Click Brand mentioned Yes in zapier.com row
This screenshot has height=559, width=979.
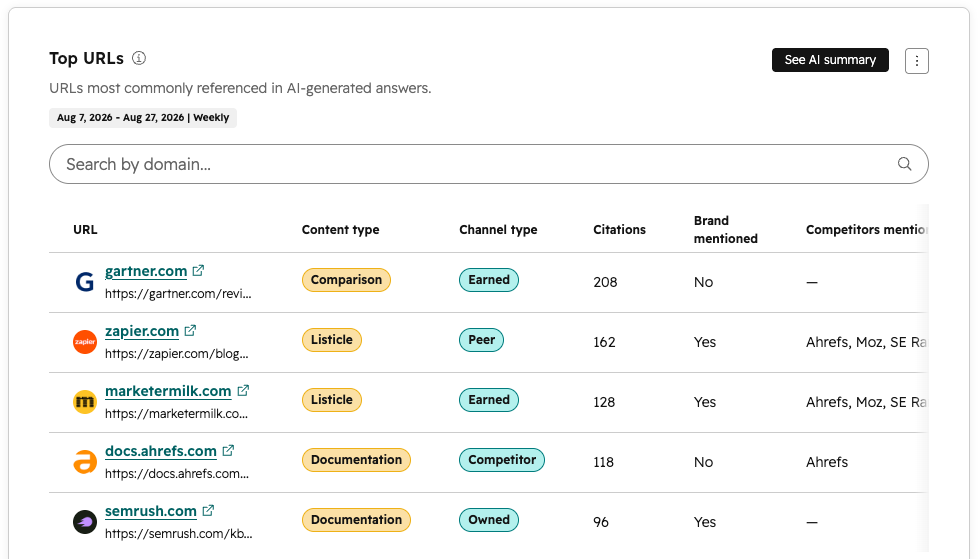[x=705, y=342]
